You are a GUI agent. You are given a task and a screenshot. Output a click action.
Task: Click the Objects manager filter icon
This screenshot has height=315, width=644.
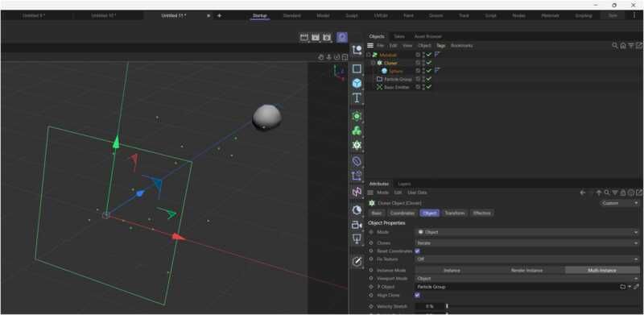631,46
